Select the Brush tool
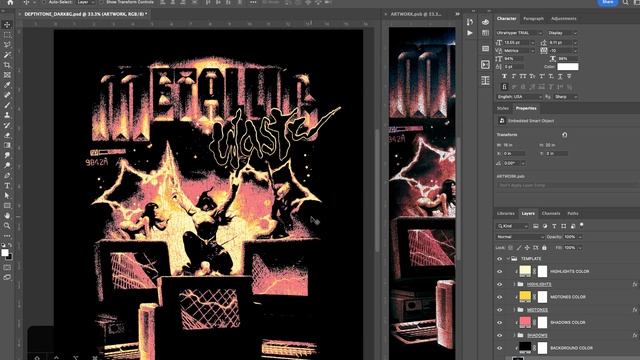The image size is (640, 360). (x=7, y=105)
